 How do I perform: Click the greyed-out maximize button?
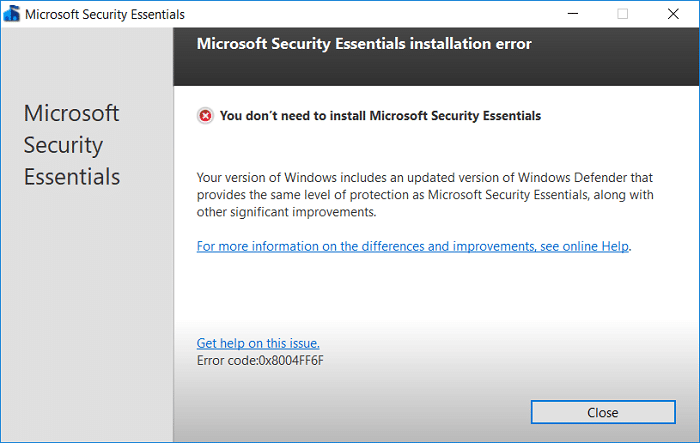click(x=623, y=15)
